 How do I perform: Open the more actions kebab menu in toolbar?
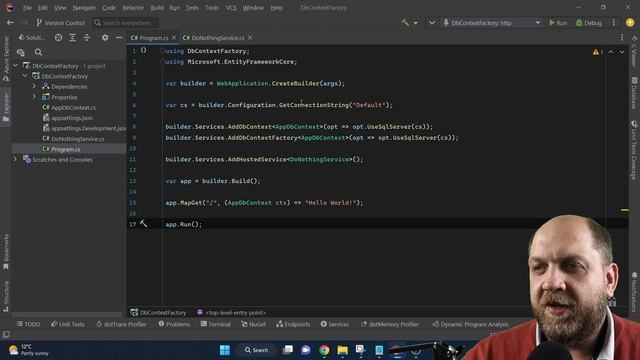(613, 23)
